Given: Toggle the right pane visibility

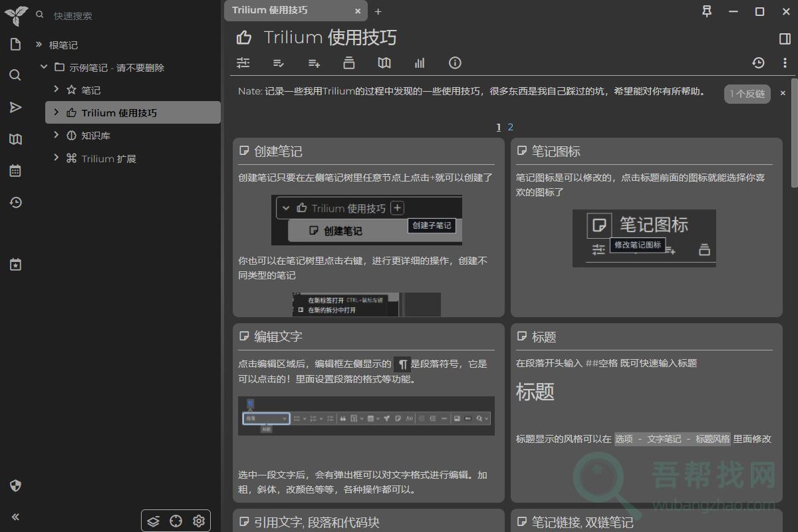Looking at the screenshot, I should pos(785,39).
